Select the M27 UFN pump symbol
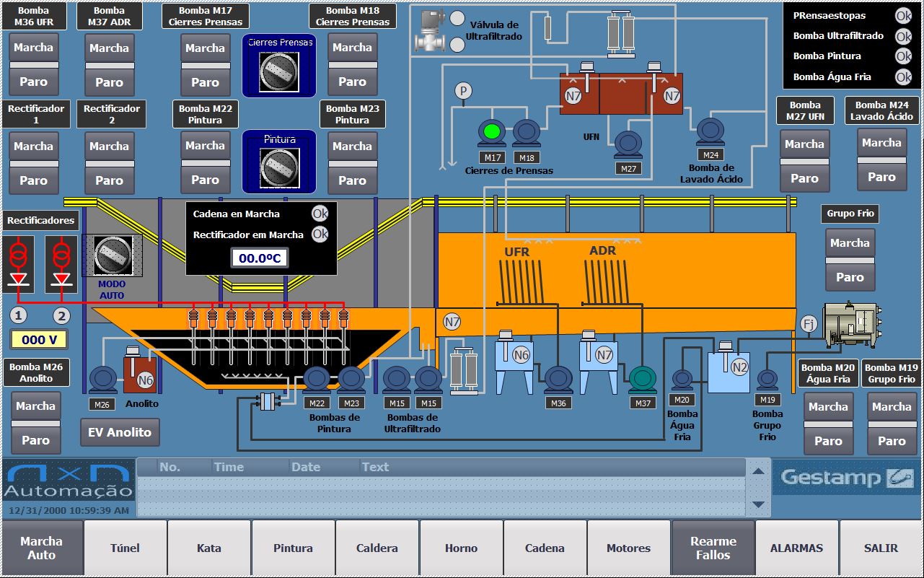The image size is (924, 578). (628, 144)
